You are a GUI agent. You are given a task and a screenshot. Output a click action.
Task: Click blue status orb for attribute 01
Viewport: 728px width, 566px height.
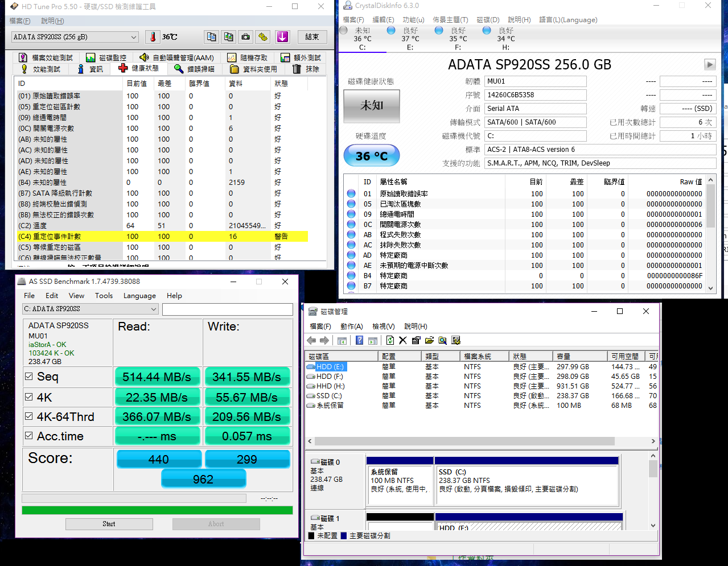[x=351, y=193]
